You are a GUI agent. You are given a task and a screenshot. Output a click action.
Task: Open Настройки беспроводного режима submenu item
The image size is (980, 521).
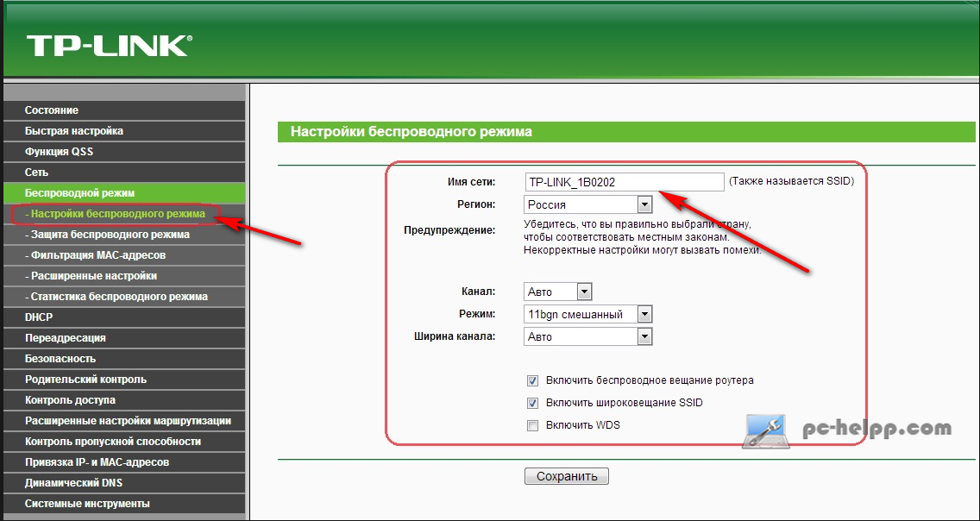pyautogui.click(x=124, y=214)
